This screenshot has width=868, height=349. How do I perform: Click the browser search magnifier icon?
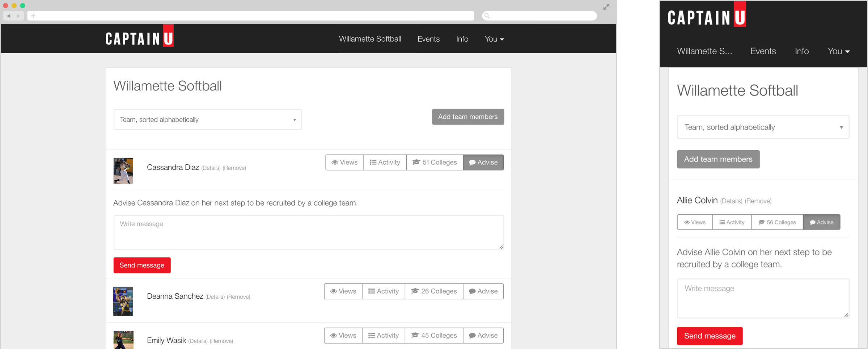point(487,16)
